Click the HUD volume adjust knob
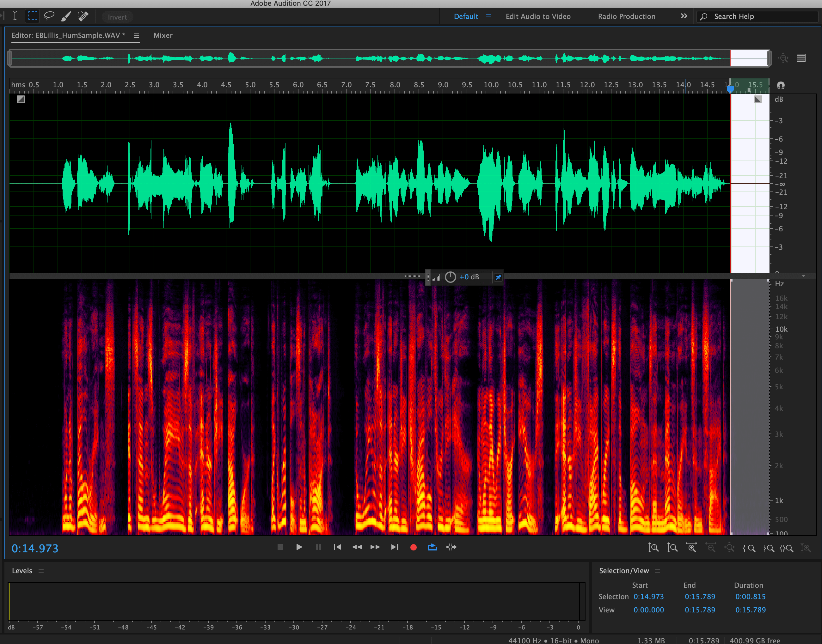 pos(450,277)
